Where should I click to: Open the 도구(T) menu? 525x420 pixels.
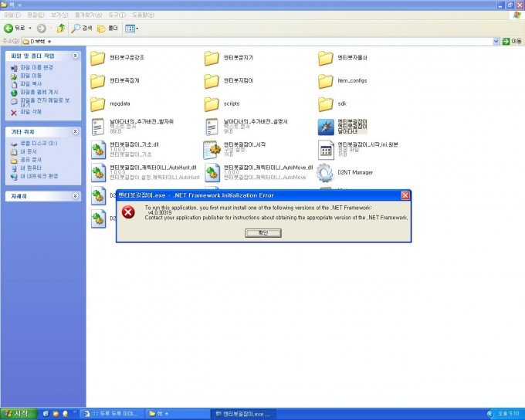[x=117, y=15]
